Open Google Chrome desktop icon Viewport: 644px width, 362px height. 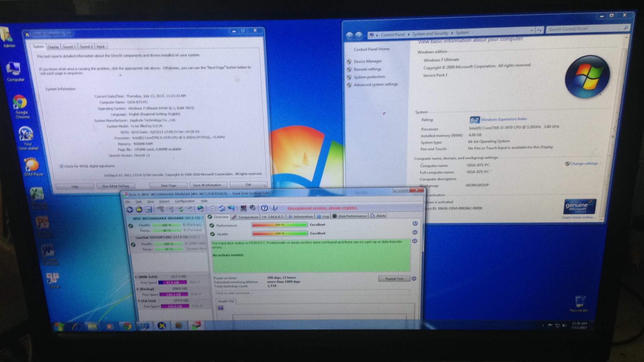21,107
